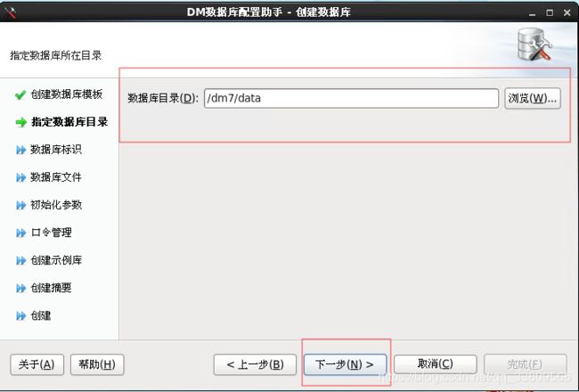The image size is (579, 392).
Task: Click the blue arrow icon beside 创建示例库
Action: pos(21,260)
